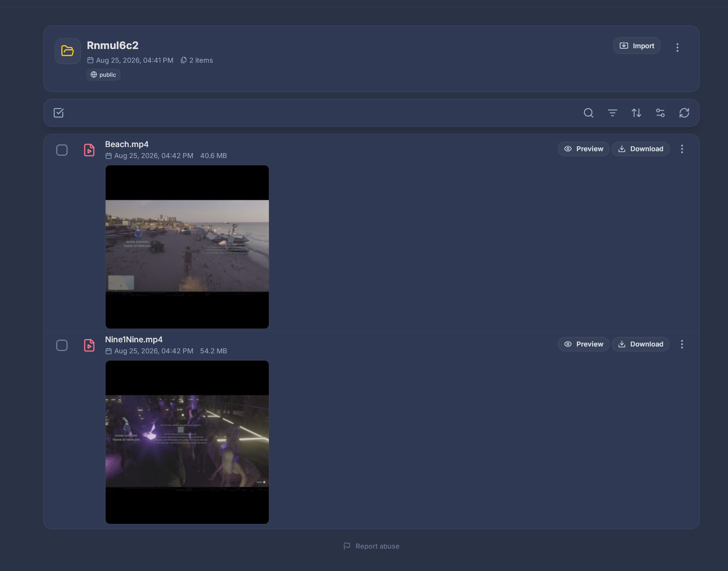Click the Nine1Nine.mp4 file name
The image size is (728, 571).
click(134, 340)
